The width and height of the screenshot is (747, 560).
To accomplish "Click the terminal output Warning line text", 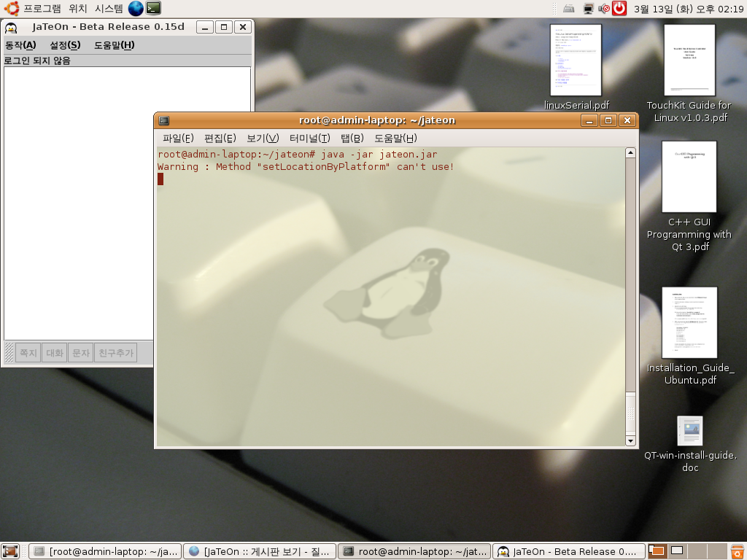I will 306,167.
